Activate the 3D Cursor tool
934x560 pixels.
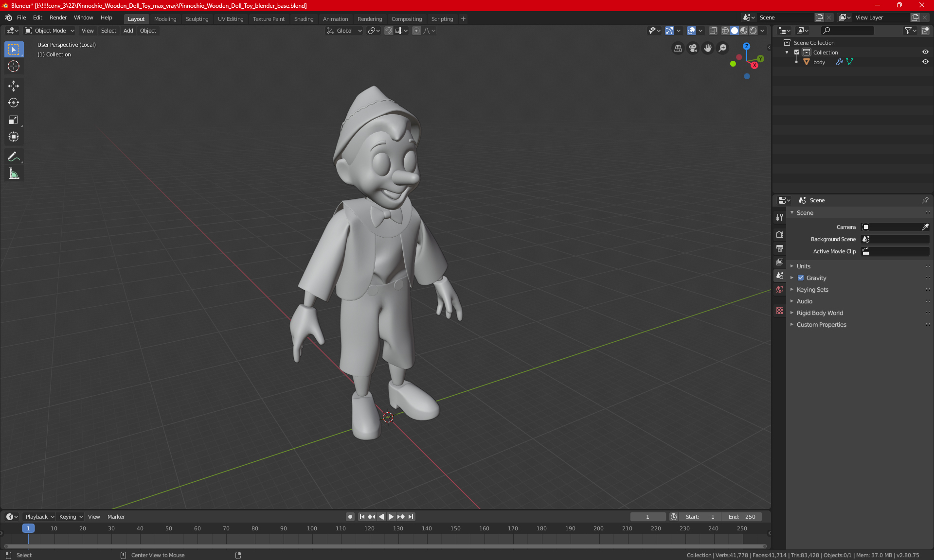coord(14,67)
